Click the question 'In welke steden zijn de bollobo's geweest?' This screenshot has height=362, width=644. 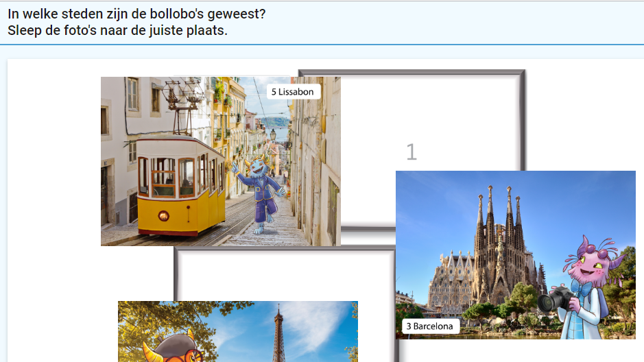pyautogui.click(x=136, y=14)
